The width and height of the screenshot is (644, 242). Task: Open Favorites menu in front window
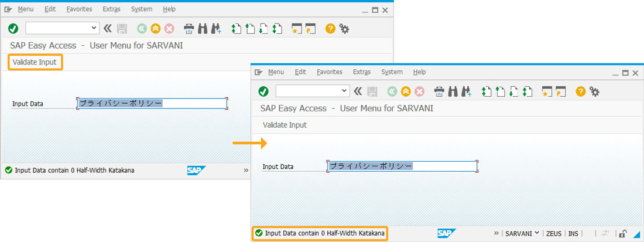pos(330,72)
